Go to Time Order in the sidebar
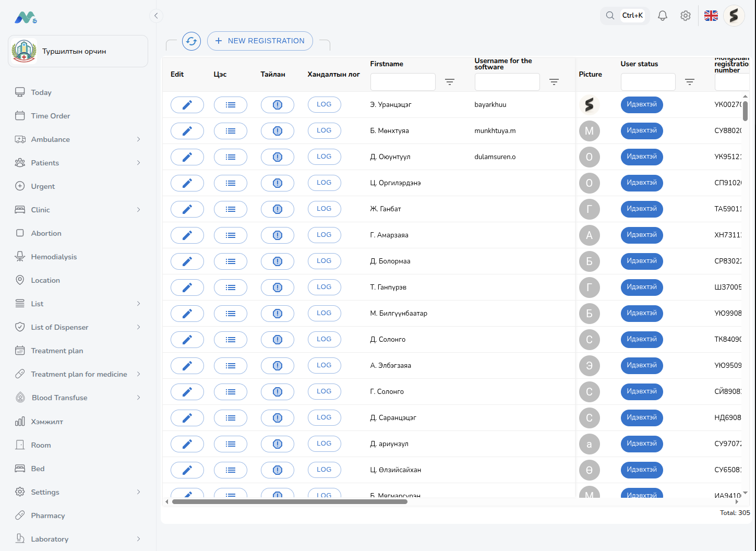 click(50, 116)
